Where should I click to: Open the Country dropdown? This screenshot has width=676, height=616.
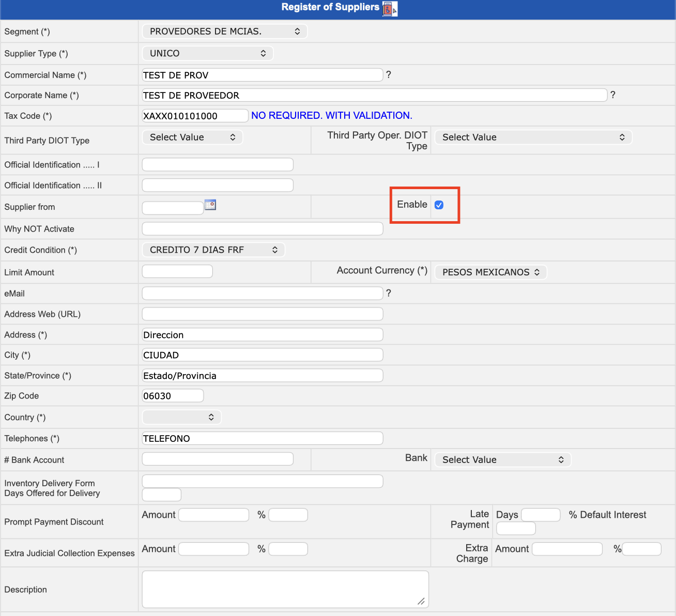tap(181, 417)
